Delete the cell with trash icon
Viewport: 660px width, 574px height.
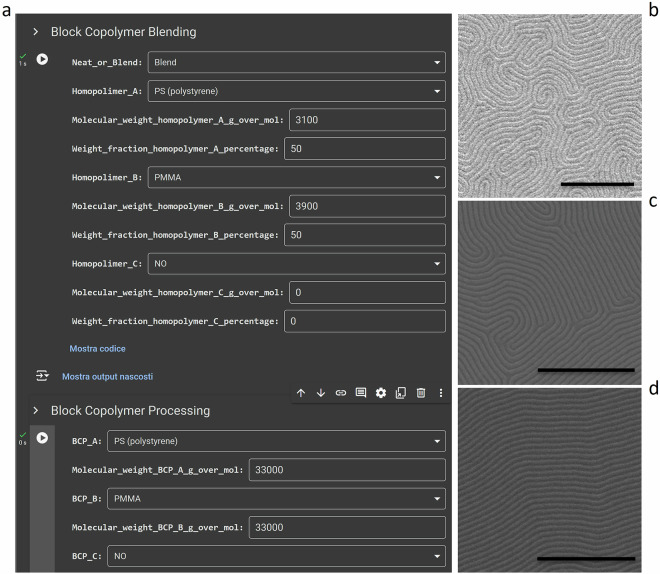pyautogui.click(x=420, y=393)
